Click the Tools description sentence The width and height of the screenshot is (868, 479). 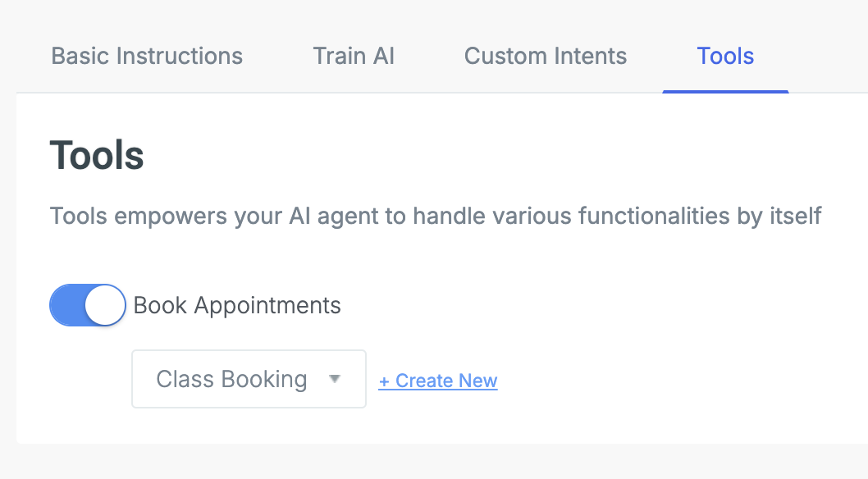pos(436,217)
